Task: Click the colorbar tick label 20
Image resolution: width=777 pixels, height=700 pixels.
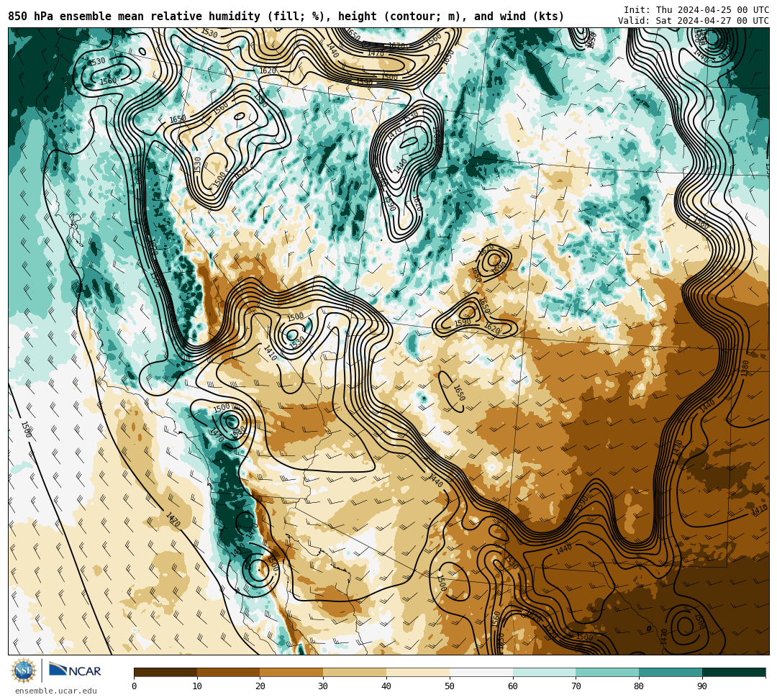Action: pos(260,686)
